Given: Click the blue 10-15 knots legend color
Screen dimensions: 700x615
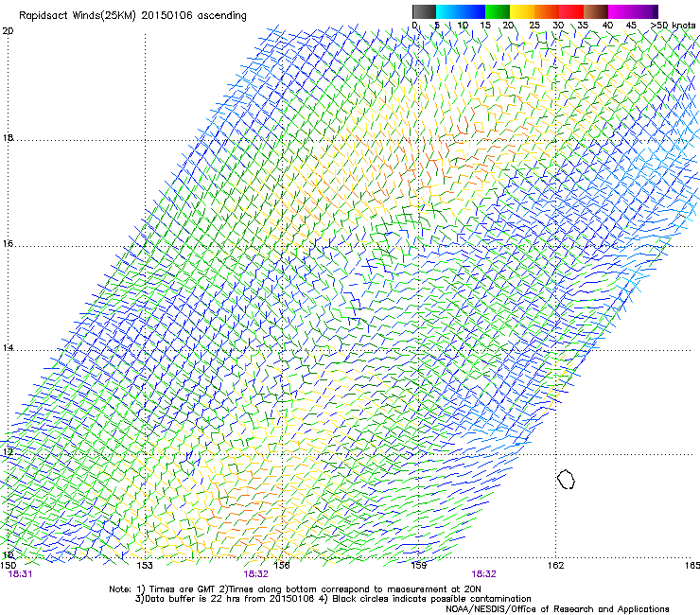Looking at the screenshot, I should 473,11.
